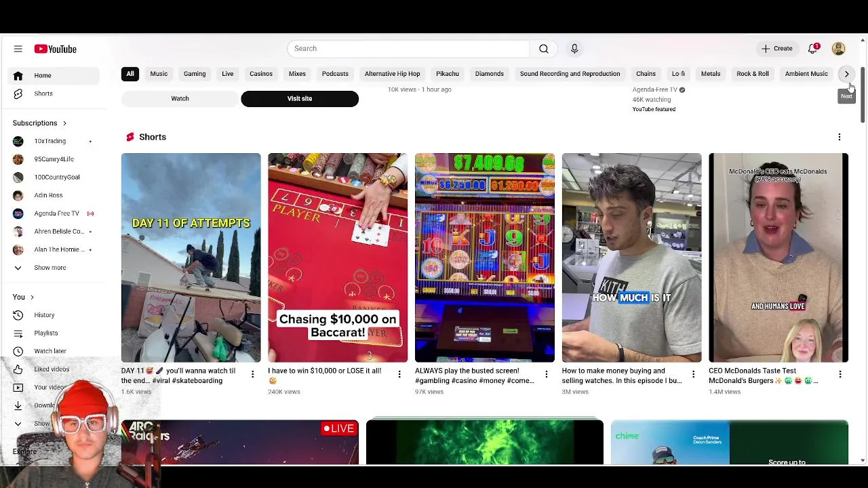868x488 pixels.
Task: Select the Live filter chip
Action: tap(228, 74)
